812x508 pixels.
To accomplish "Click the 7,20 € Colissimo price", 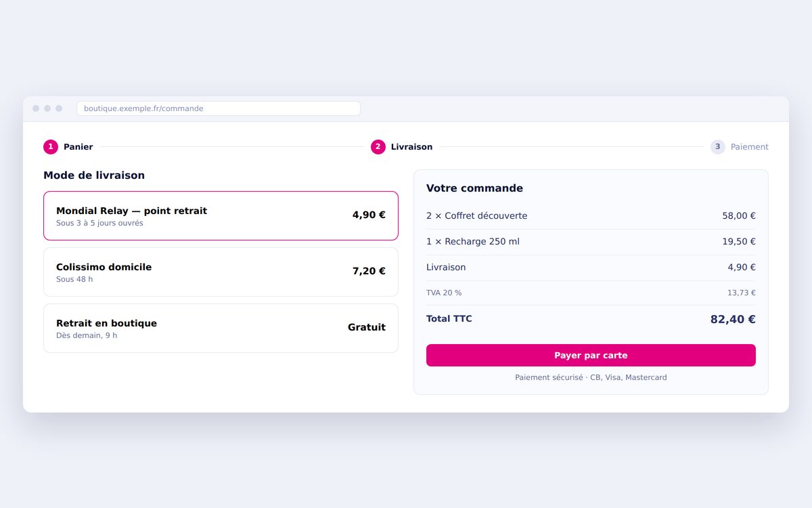I will 369,272.
